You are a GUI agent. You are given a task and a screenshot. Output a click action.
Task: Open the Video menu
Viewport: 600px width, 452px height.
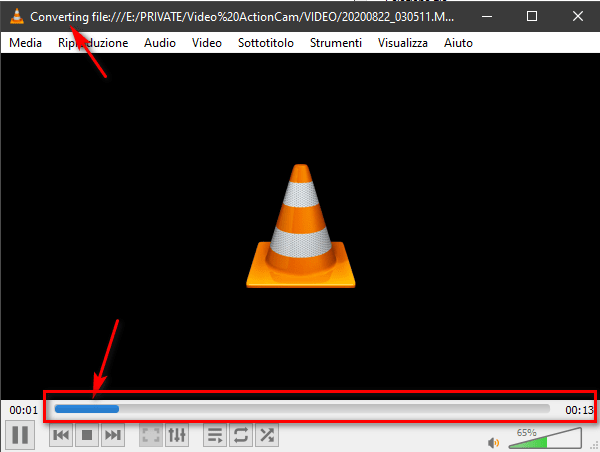207,43
